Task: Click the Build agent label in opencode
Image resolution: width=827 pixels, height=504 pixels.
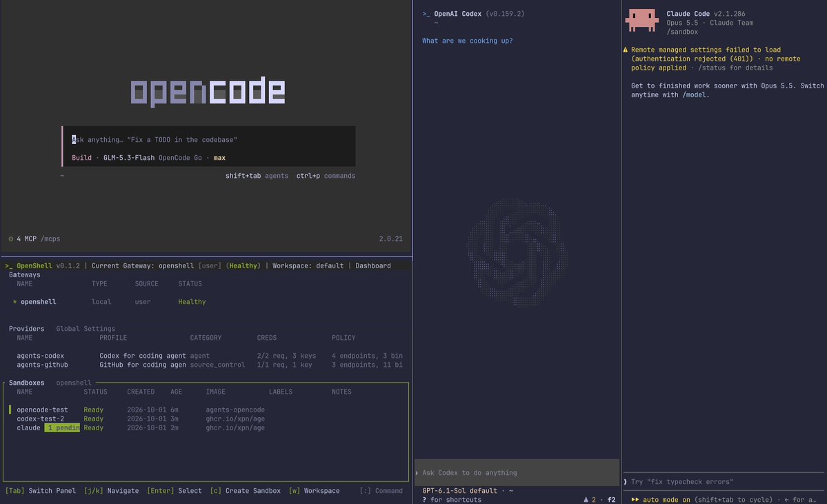Action: (82, 158)
